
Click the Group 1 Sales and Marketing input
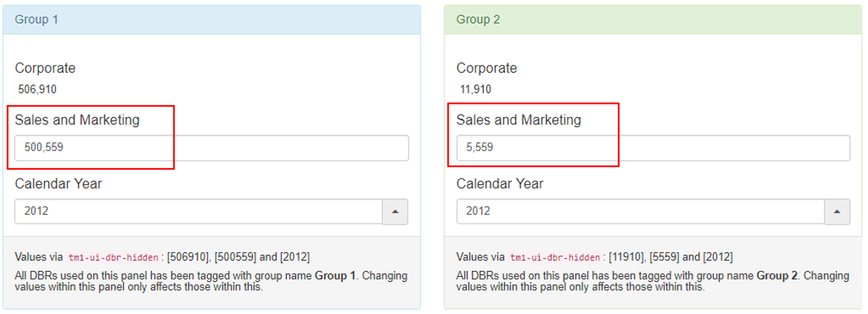click(x=211, y=148)
